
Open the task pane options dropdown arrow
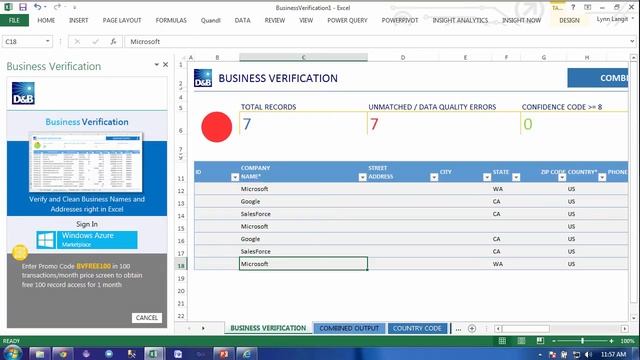coord(156,64)
